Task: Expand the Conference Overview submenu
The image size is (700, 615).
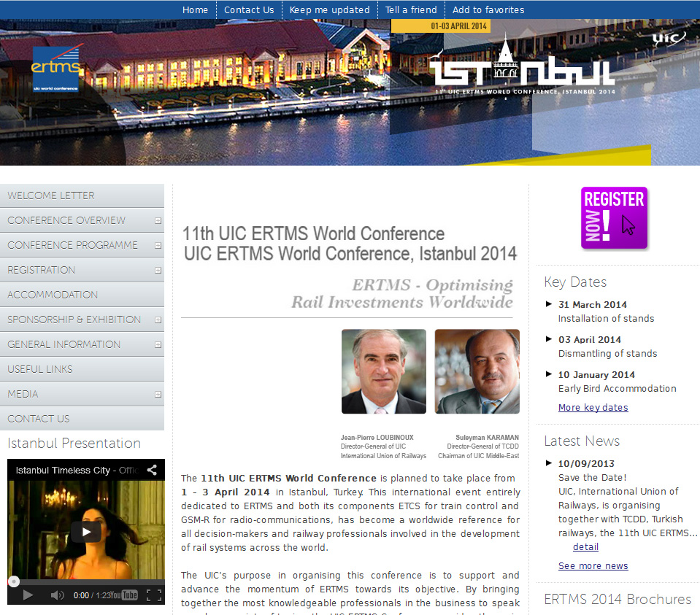Action: 158,220
